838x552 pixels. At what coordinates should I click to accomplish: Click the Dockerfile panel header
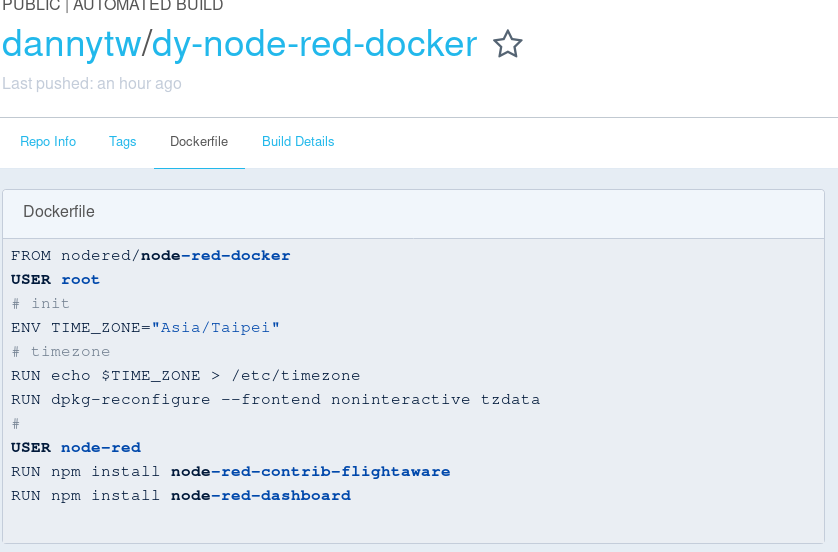59,212
